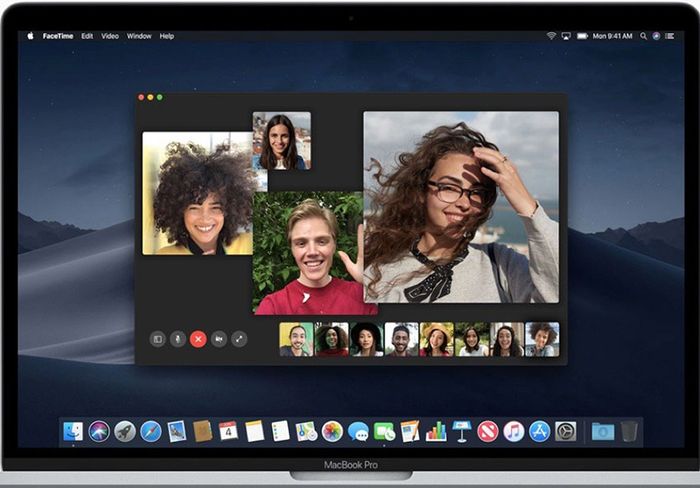Select participant thumbnail with green park background

[x=471, y=339]
